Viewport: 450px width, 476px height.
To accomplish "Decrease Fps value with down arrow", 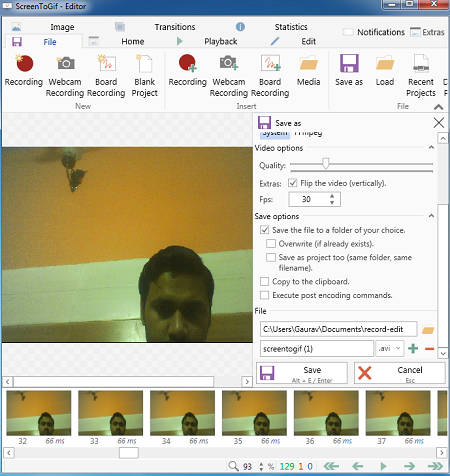I will pyautogui.click(x=332, y=202).
